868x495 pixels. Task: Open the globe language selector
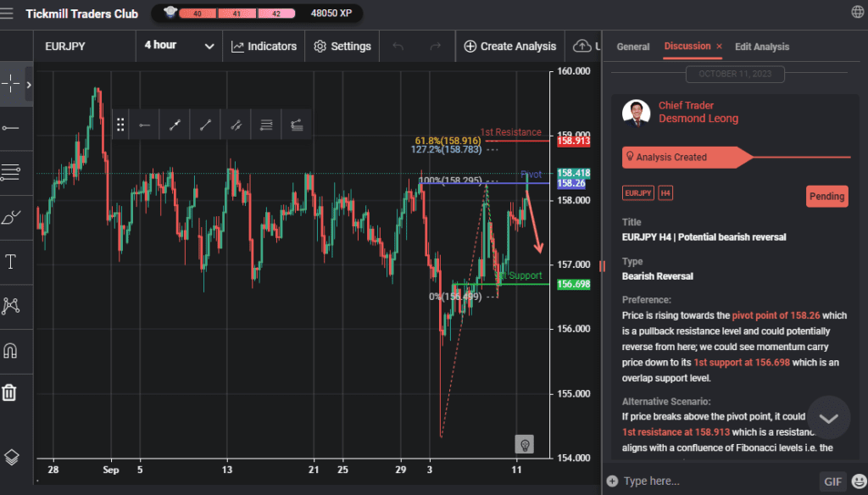(x=858, y=12)
